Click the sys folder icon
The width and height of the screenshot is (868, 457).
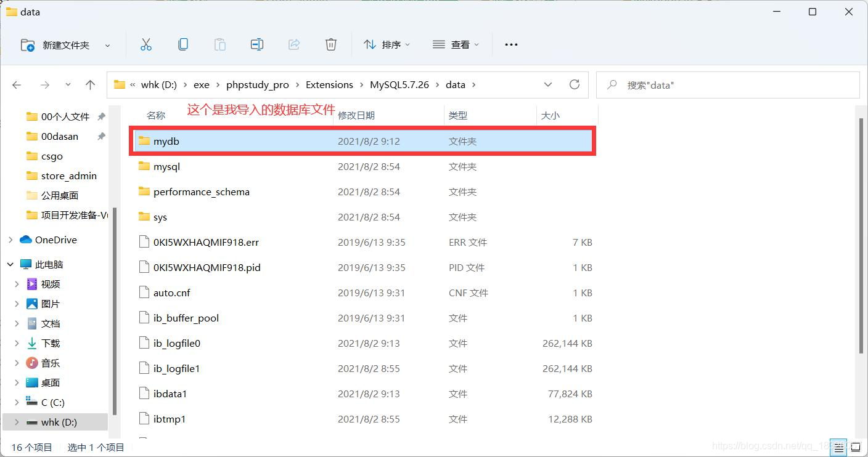(144, 217)
